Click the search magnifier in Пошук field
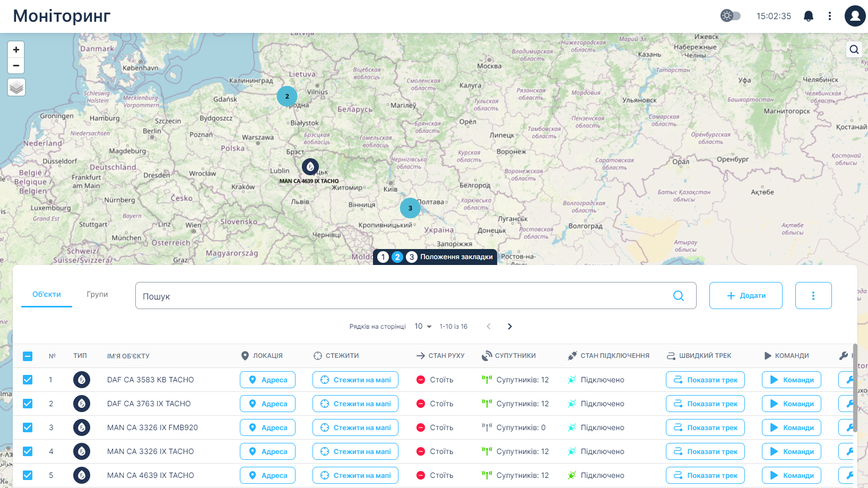Viewport: 868px width, 488px height. click(x=679, y=296)
